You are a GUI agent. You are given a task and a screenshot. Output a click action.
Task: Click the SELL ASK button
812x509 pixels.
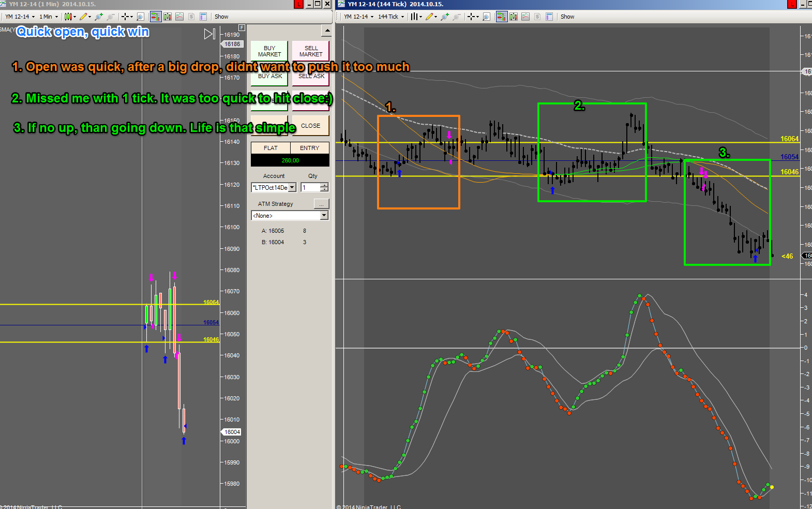point(311,77)
